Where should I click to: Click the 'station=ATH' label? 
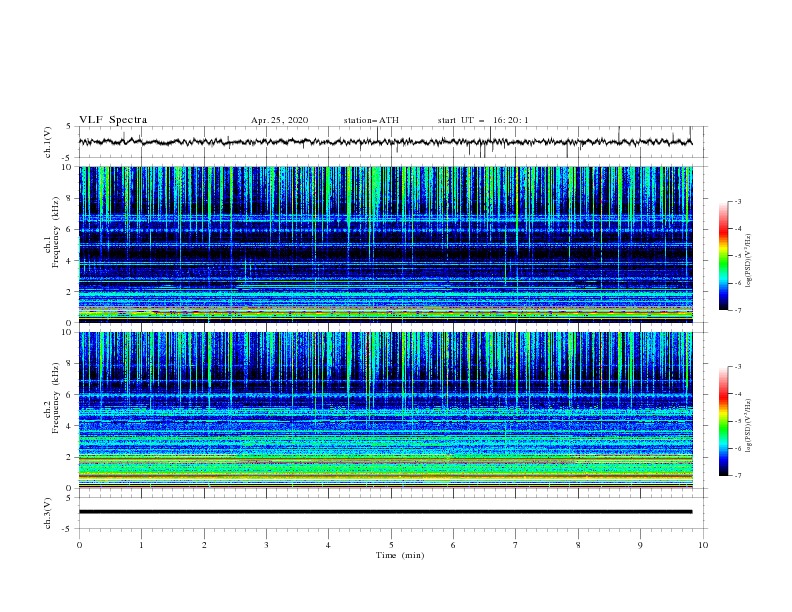371,120
